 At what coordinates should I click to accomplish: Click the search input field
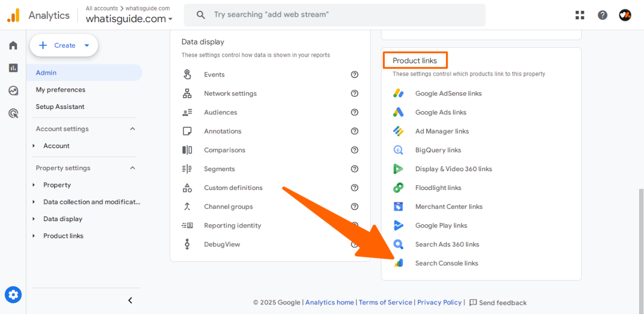343,15
